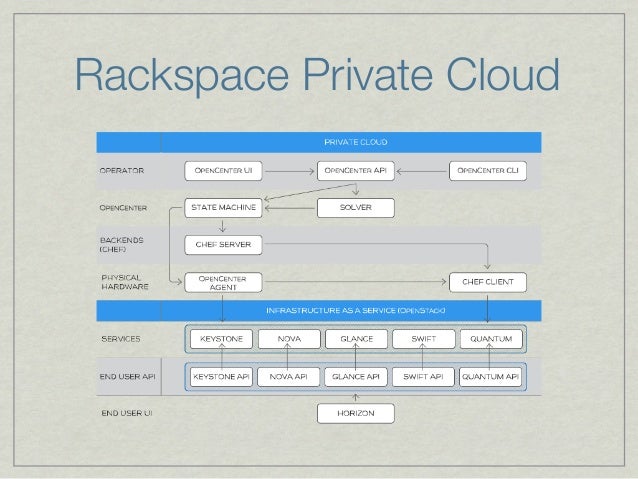Click the BACKENDS (CHEF) row label
Screen dimensions: 638x479
(121, 245)
